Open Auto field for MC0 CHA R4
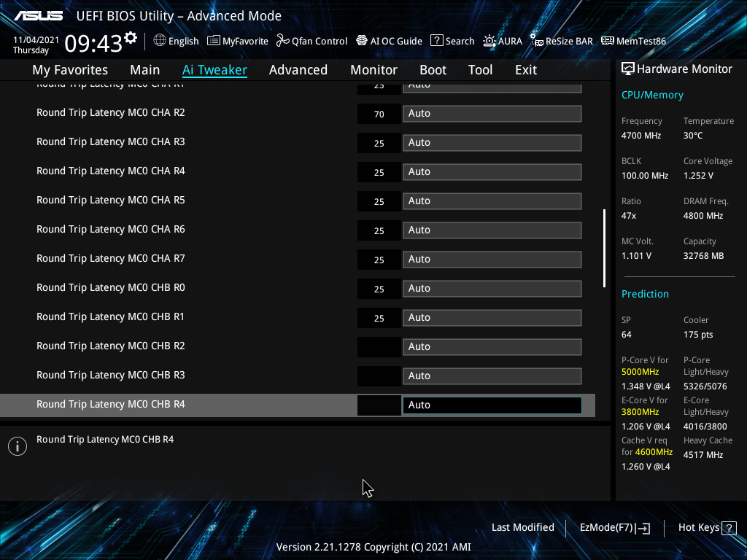 coord(492,171)
